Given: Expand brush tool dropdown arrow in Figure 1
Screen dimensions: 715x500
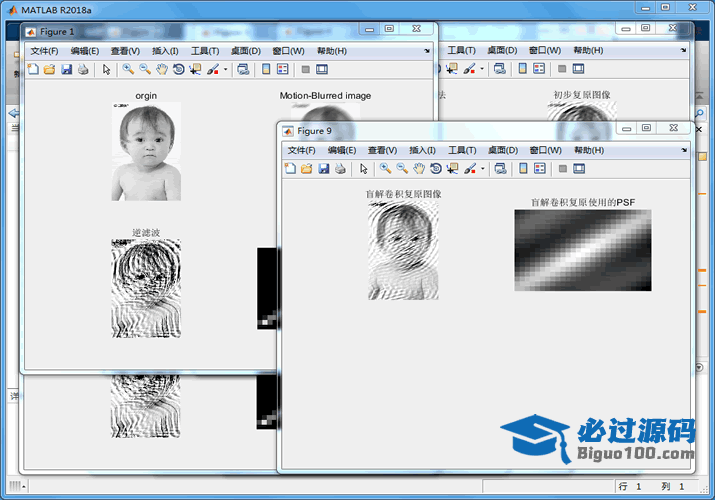Looking at the screenshot, I should [225, 70].
